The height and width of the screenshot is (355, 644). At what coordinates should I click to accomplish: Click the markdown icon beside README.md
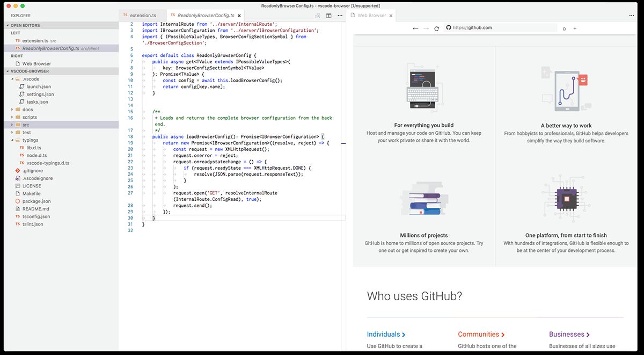pos(18,209)
